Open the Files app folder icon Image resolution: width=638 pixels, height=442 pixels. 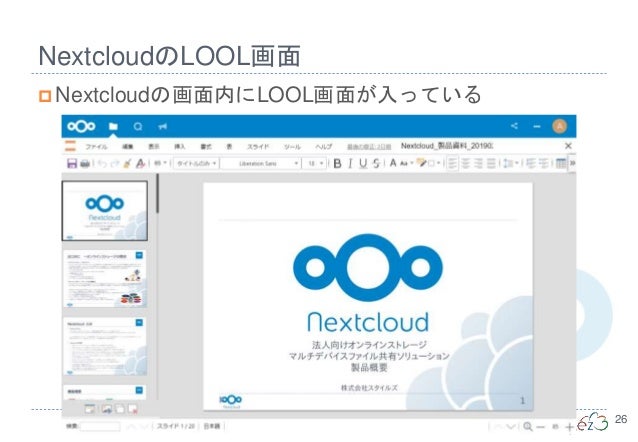[113, 126]
